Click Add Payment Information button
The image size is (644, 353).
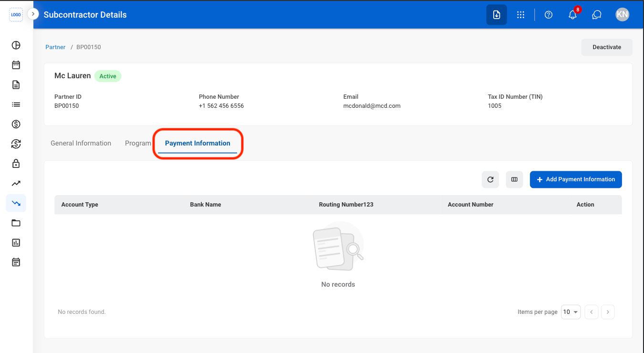pyautogui.click(x=576, y=179)
